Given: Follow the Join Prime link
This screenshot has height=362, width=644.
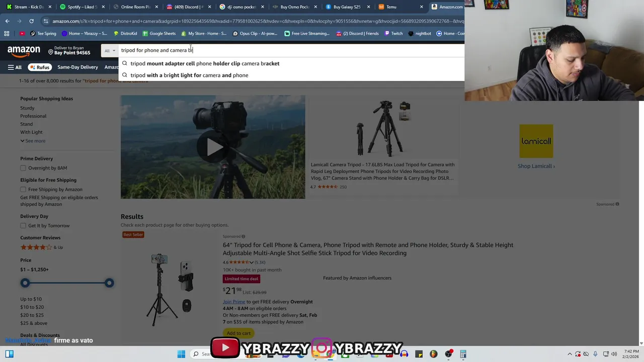Looking at the screenshot, I should pyautogui.click(x=234, y=302).
